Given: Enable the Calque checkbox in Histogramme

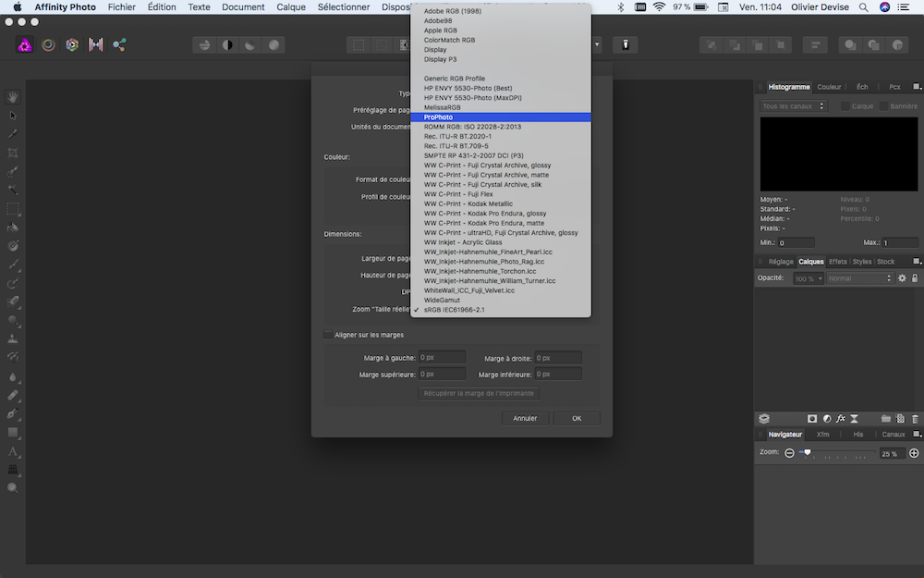Looking at the screenshot, I should click(x=845, y=106).
